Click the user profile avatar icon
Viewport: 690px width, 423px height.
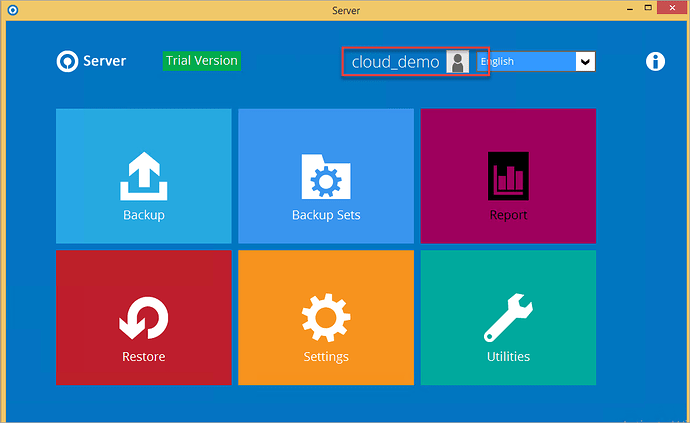coord(457,62)
